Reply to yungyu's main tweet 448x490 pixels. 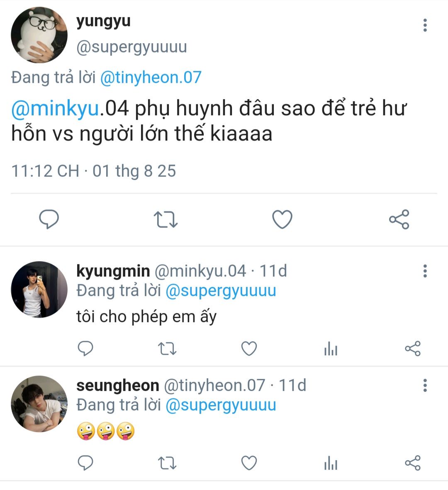click(49, 219)
